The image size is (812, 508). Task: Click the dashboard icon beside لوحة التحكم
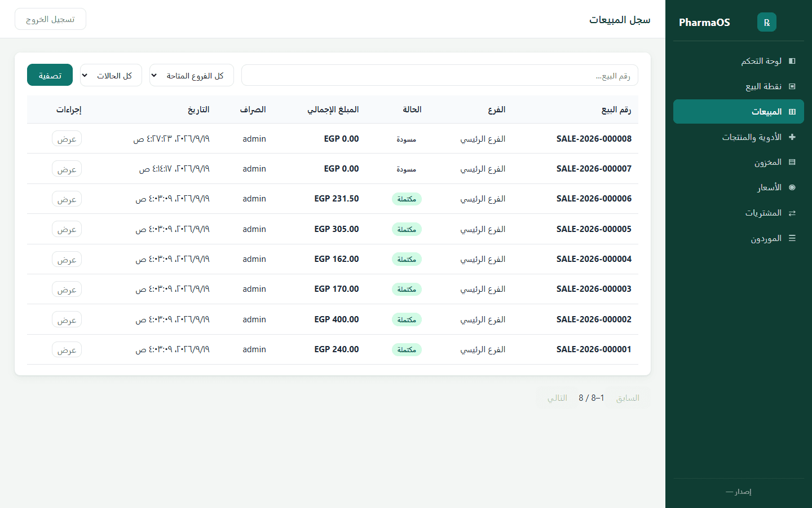coord(792,61)
